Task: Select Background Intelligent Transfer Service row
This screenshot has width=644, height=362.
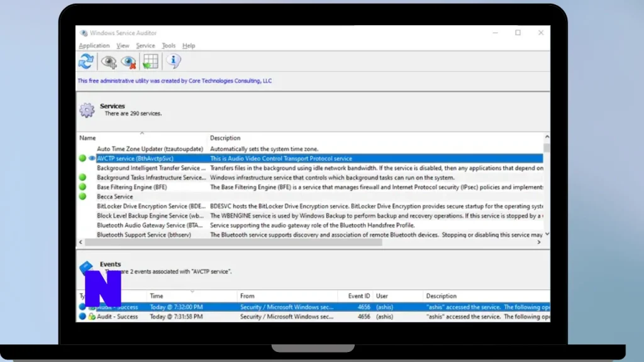Action: tap(310, 168)
